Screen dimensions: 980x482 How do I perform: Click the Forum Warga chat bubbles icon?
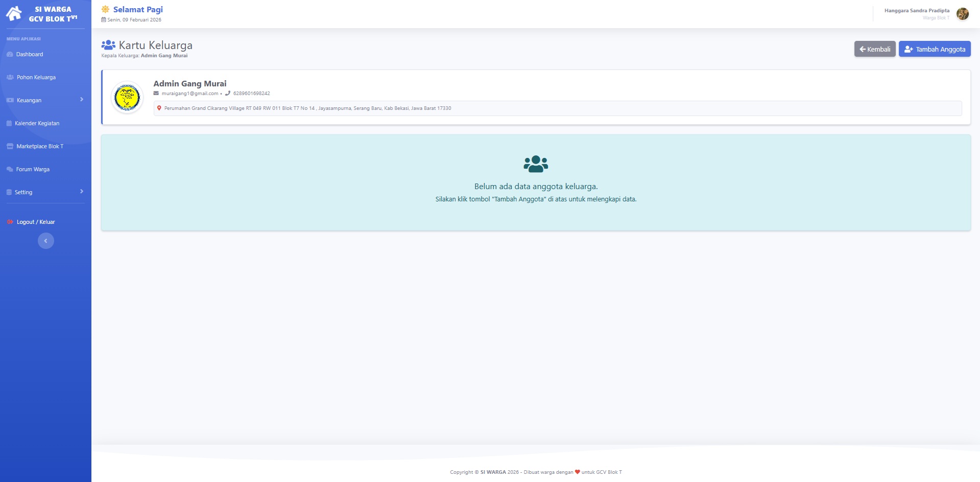click(10, 169)
